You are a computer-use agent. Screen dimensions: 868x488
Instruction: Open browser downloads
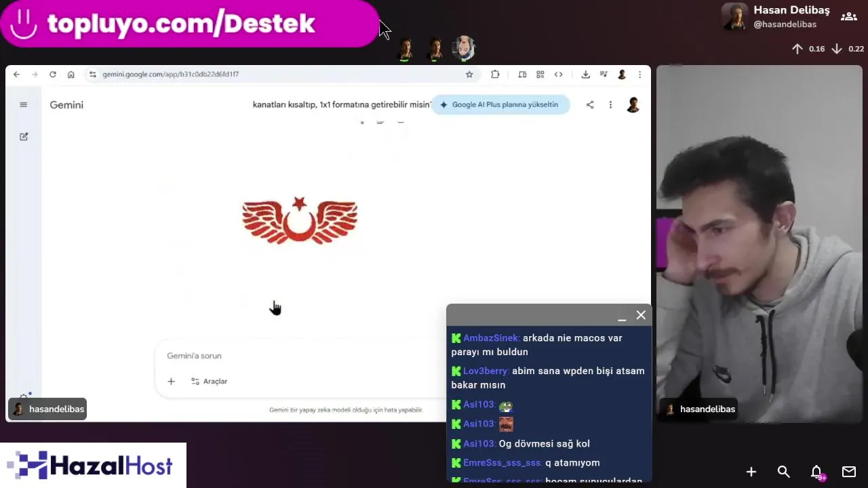tap(585, 75)
